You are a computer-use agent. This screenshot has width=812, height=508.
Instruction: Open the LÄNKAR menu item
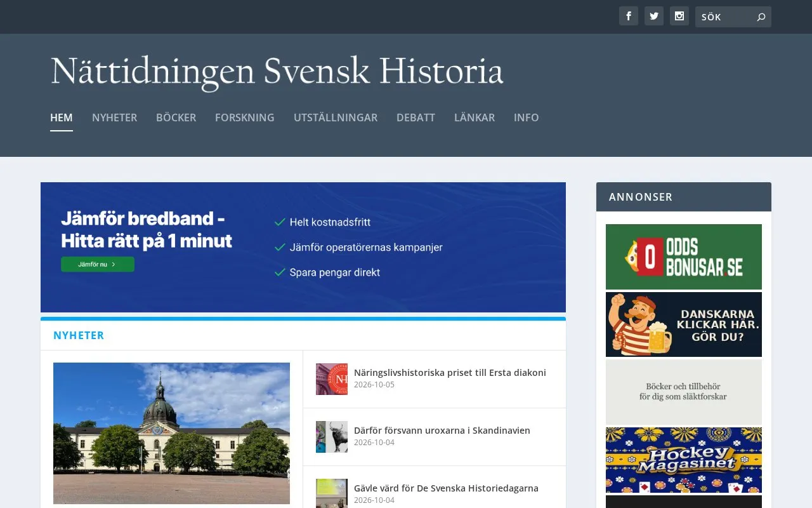tap(475, 117)
